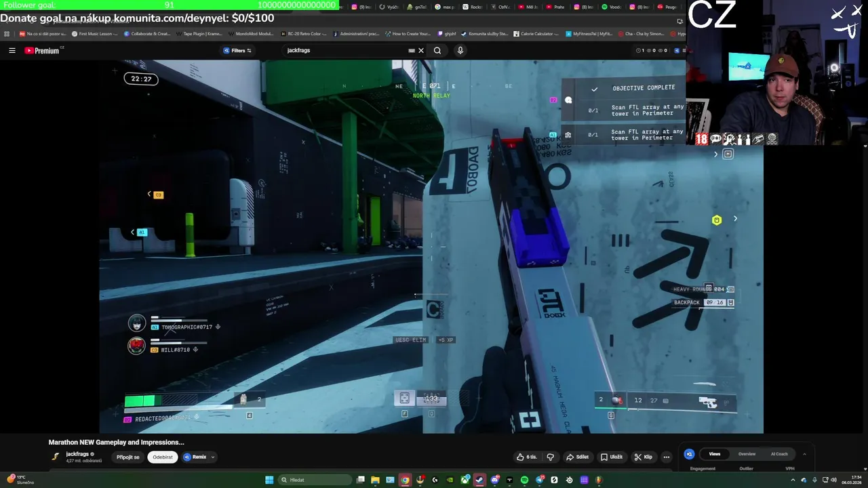Open the 'Collaborate & Creat...' bookmark
Screen dimensions: 868x488
147,33
